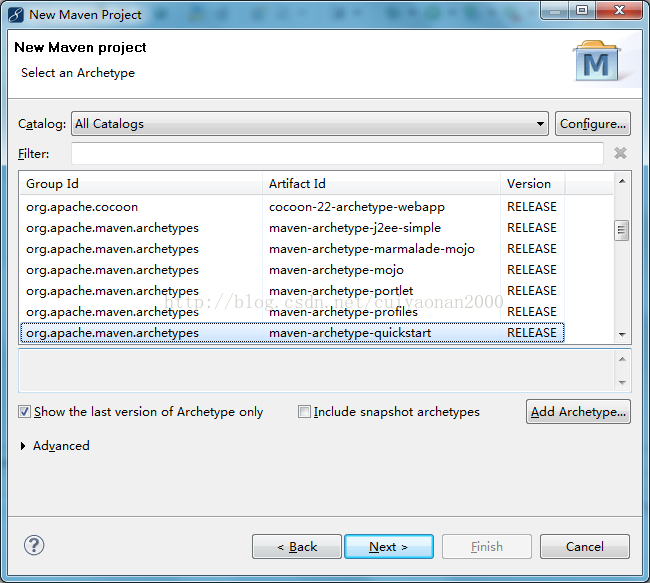Click the archetype list scroll down arrow
The width and height of the screenshot is (650, 583).
pyautogui.click(x=621, y=333)
